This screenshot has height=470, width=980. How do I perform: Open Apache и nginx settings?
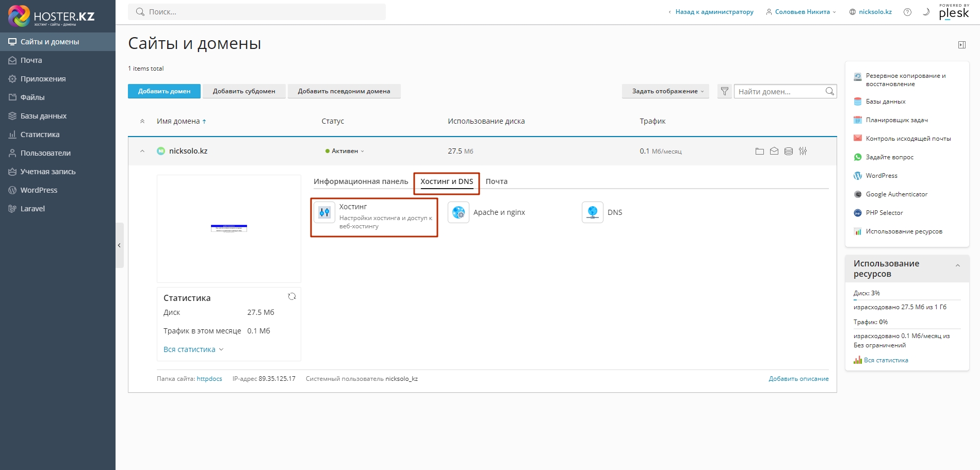459,212
